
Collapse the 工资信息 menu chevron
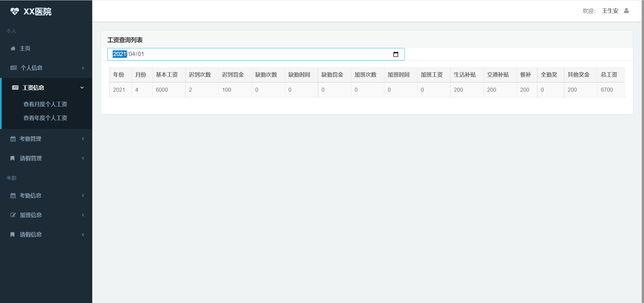point(82,88)
